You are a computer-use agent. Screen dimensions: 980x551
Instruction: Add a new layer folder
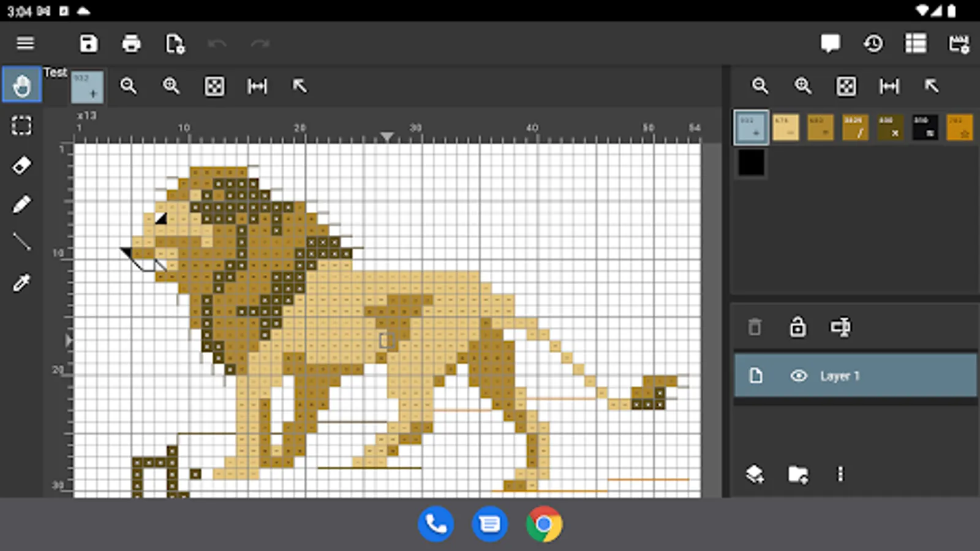click(x=797, y=474)
